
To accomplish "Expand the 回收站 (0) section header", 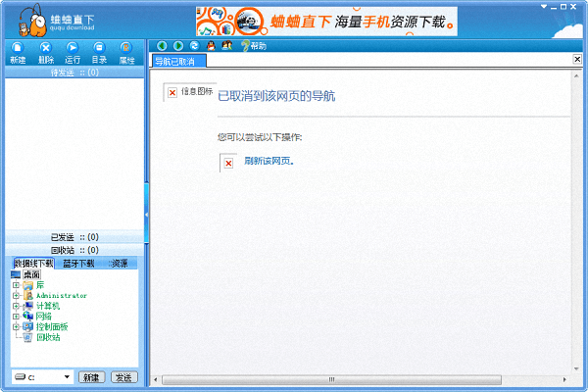I will [74, 250].
